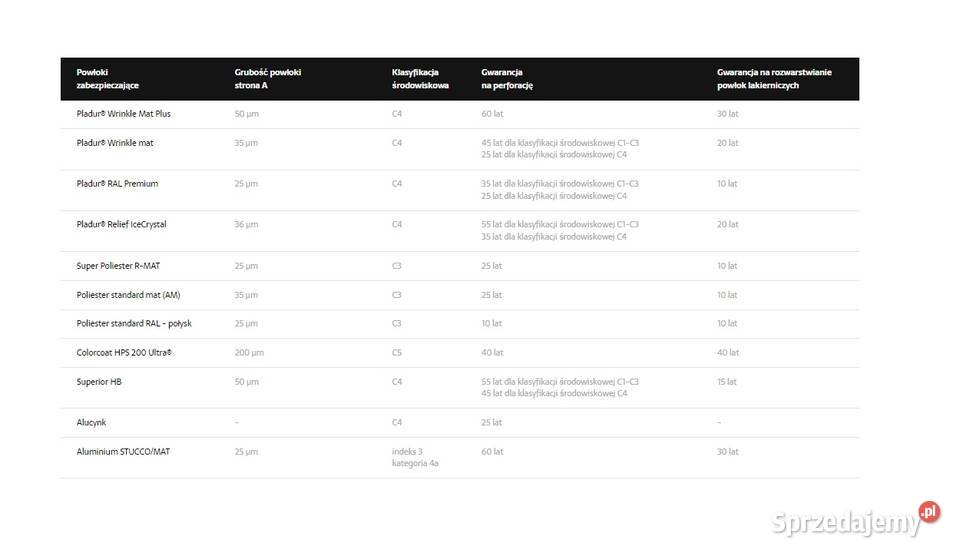
Task: Click the 200 µm thickness cell
Action: 249,353
